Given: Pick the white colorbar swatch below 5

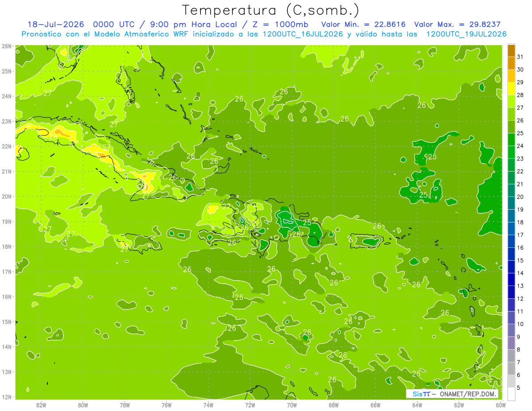Looking at the screenshot, I should click(511, 394).
